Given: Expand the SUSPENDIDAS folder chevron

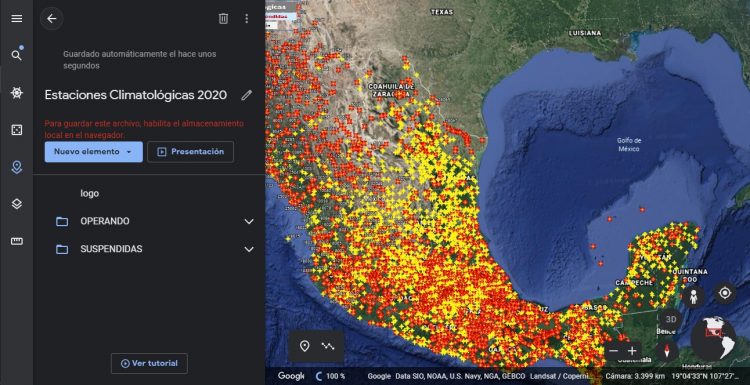Looking at the screenshot, I should point(249,249).
